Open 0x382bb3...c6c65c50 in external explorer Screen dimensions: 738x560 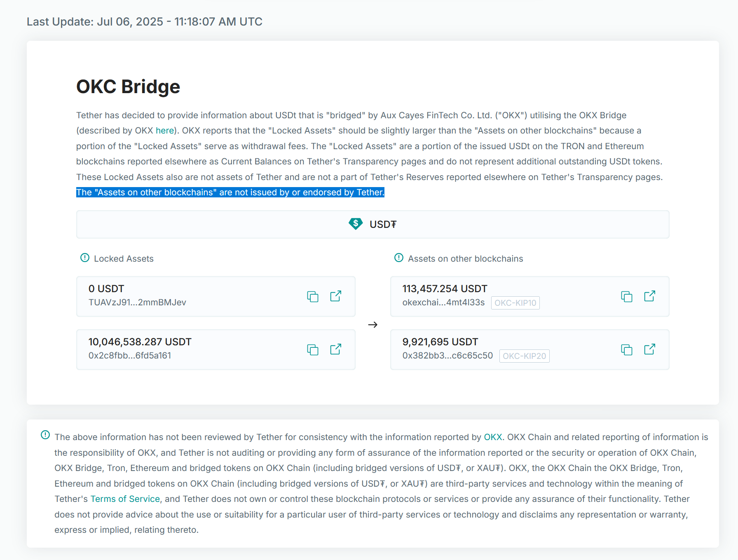pos(650,349)
